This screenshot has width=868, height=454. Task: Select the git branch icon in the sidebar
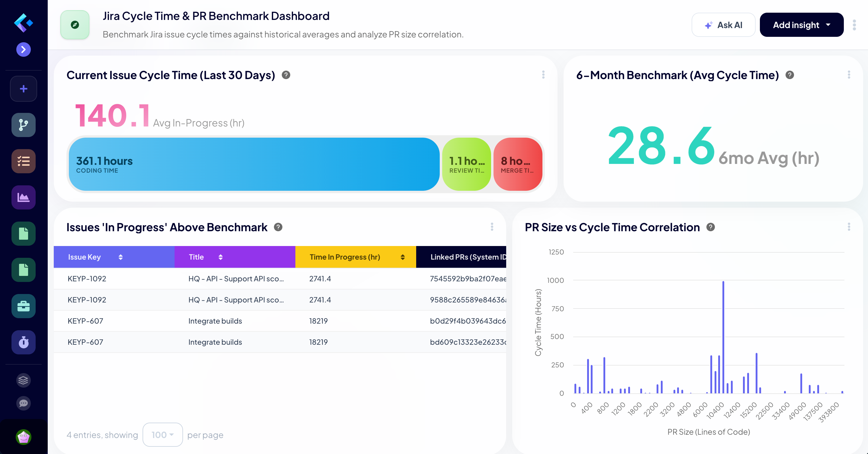[23, 125]
